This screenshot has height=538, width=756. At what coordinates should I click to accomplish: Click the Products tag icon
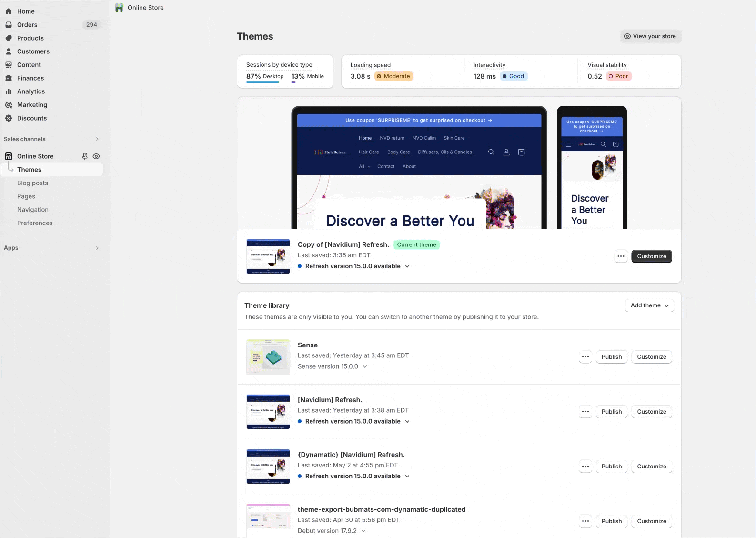[9, 38]
